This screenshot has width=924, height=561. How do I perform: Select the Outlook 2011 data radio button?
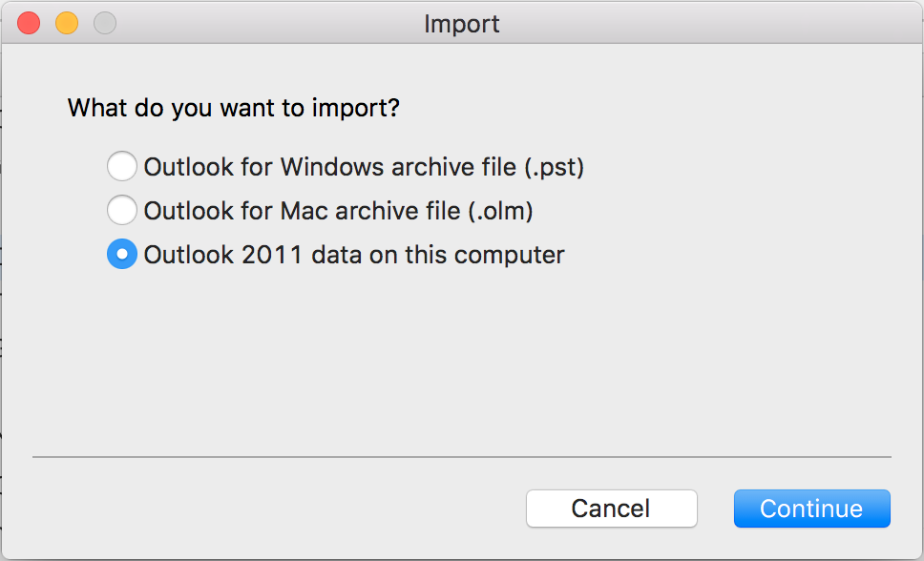click(122, 255)
